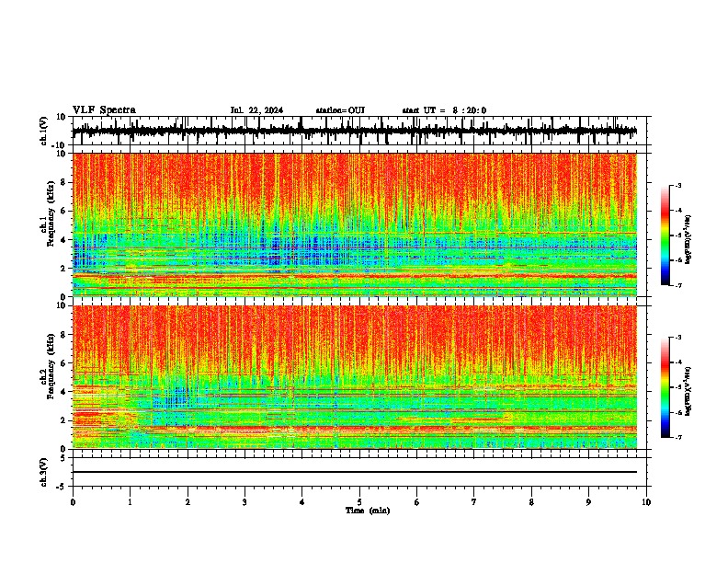Click the ch.2 color scale label "-3"

point(678,338)
